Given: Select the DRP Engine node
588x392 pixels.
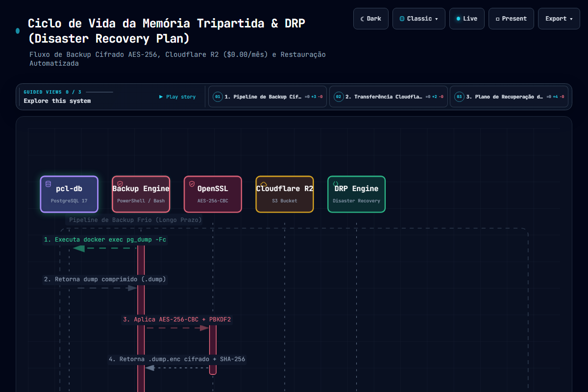Looking at the screenshot, I should tap(357, 194).
